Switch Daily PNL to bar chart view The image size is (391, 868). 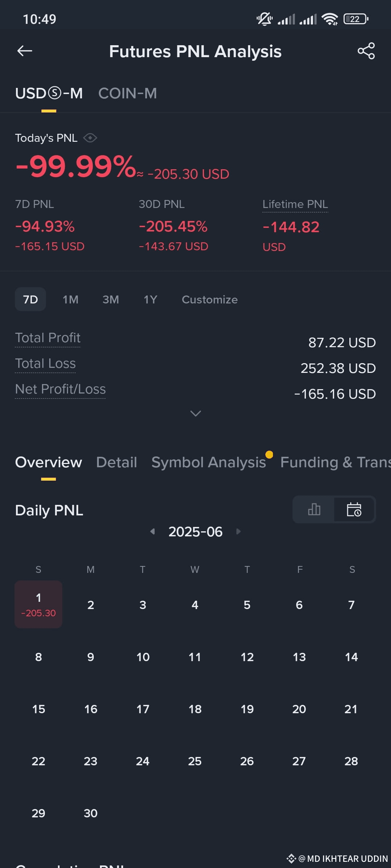click(314, 509)
